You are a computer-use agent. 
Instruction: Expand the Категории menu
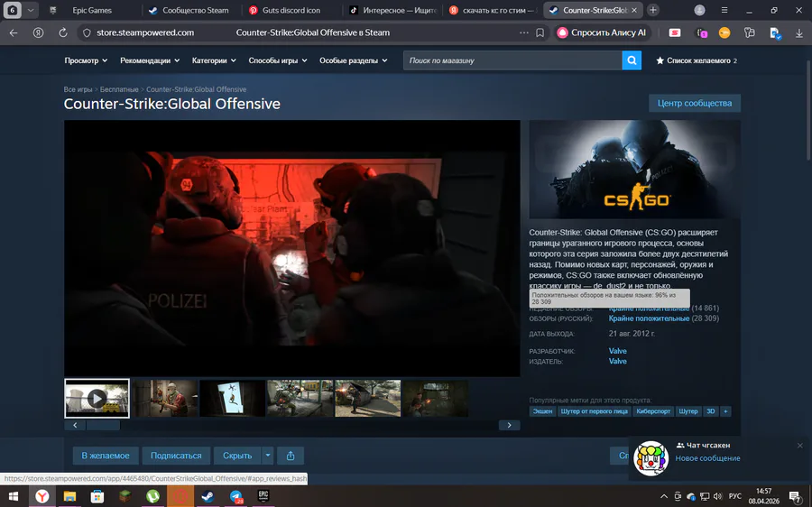pos(214,60)
